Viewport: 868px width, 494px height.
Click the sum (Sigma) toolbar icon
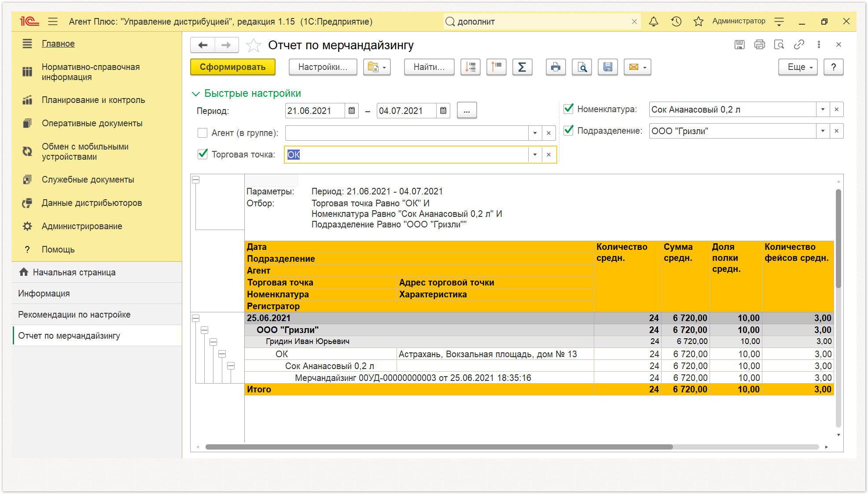[522, 67]
